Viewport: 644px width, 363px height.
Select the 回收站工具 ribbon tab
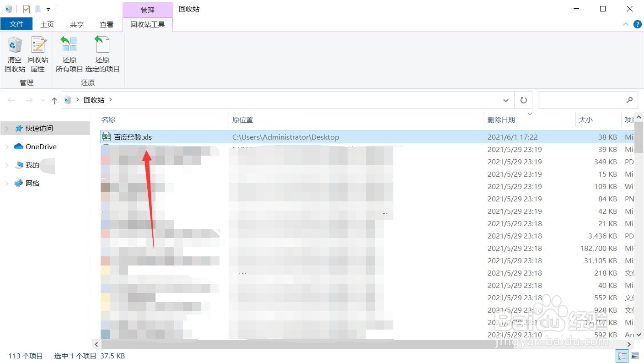[147, 25]
